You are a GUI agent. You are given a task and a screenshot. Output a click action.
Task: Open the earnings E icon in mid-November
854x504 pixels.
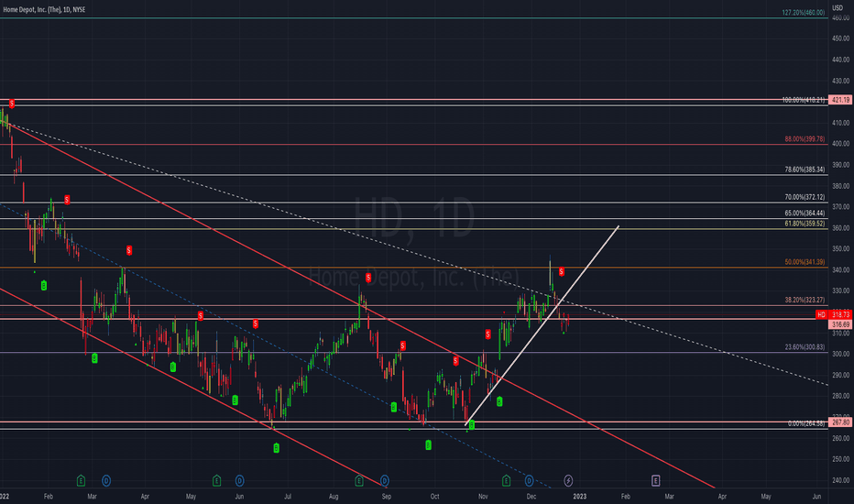pos(506,480)
